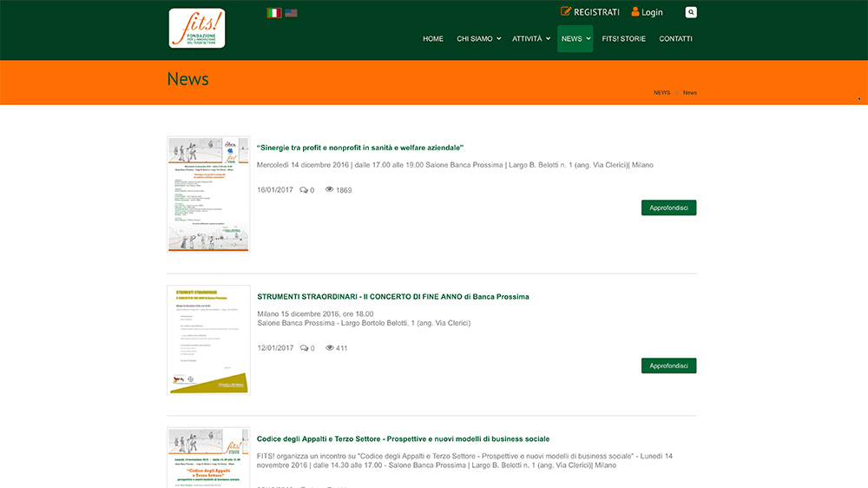868x488 pixels.
Task: Open the Sinergie article flyer thumbnail
Action: [x=208, y=195]
